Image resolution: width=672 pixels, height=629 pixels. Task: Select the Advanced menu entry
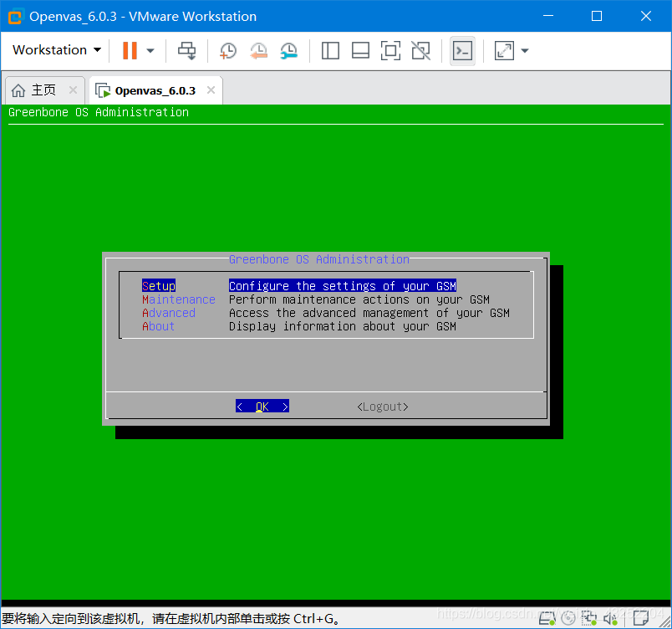(169, 313)
